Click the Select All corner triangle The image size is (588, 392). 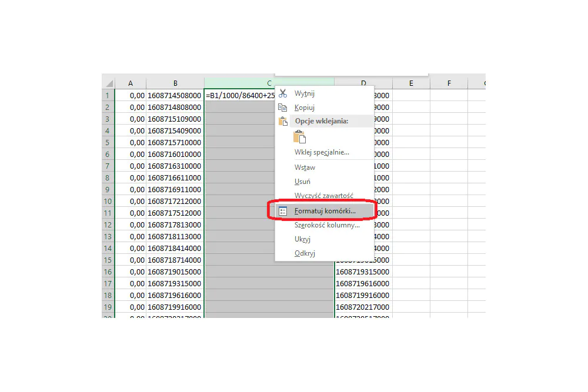109,83
